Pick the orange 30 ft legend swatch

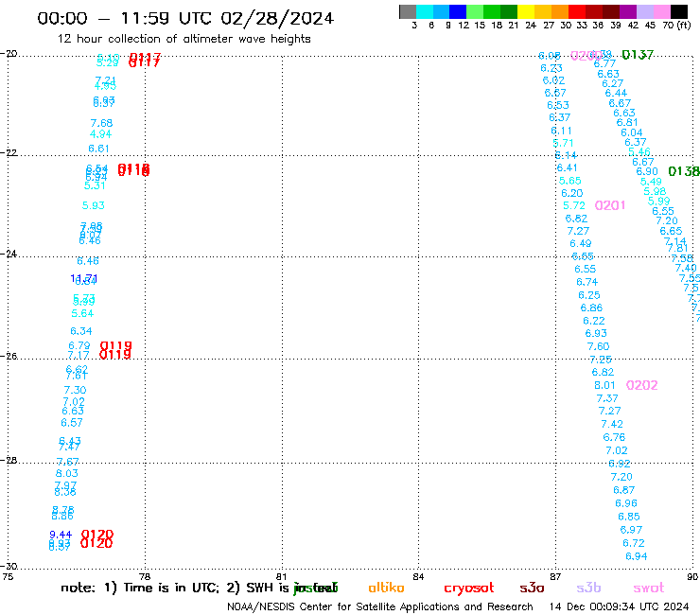[x=560, y=11]
